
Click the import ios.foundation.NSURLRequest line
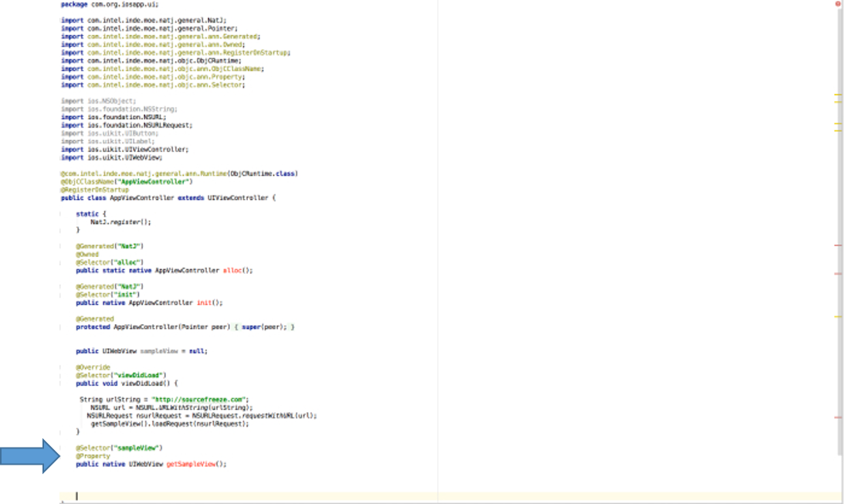(x=127, y=125)
